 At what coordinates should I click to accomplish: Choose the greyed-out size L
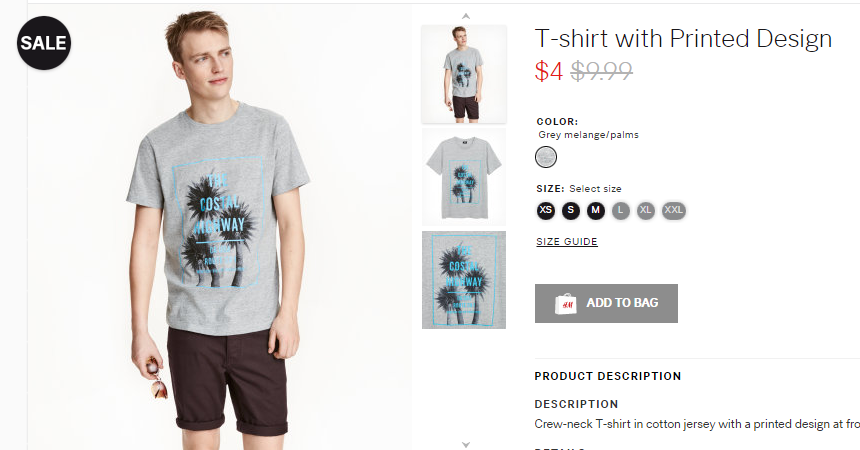click(x=620, y=210)
